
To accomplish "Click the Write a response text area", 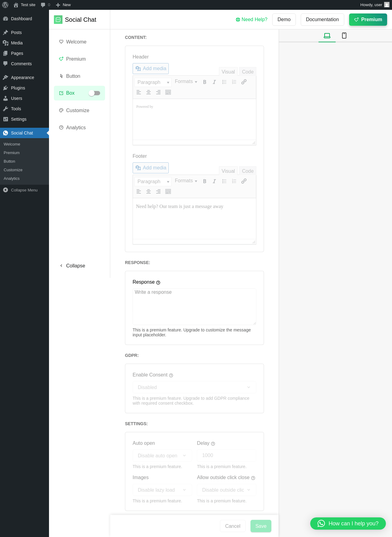I will (194, 306).
